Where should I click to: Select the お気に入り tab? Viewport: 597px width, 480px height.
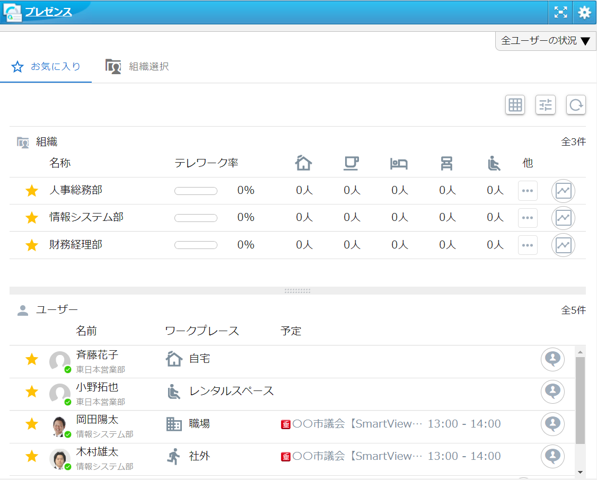point(46,67)
